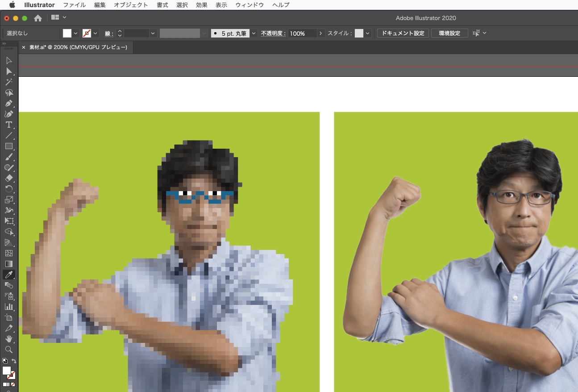Close the 素材.ai document tab
Image resolution: width=578 pixels, height=392 pixels.
coord(24,47)
